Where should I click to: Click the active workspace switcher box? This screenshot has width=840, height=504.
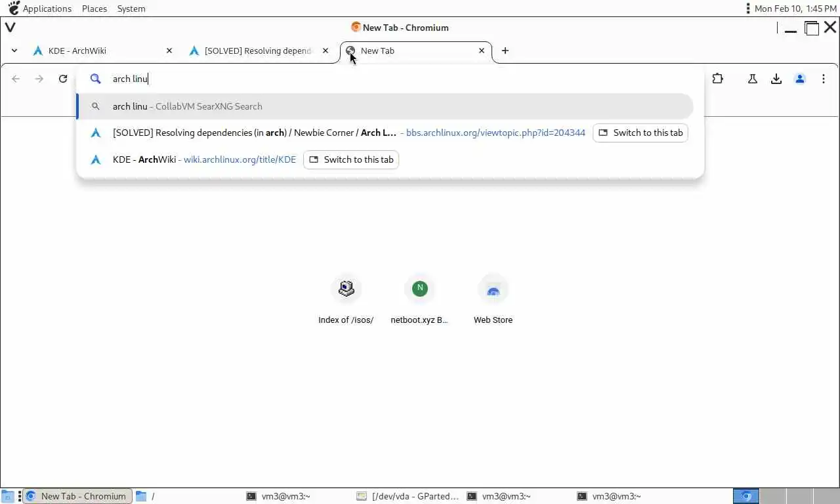(745, 496)
